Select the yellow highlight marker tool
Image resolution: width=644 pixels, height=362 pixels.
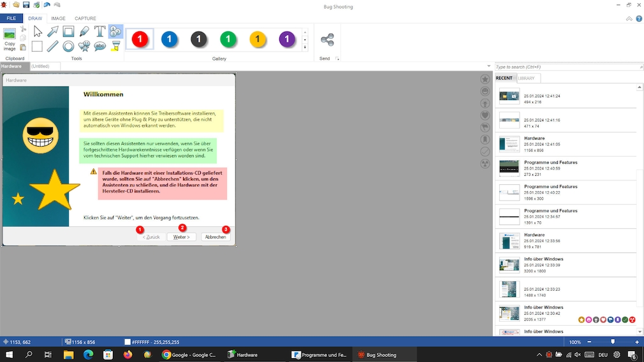(115, 46)
